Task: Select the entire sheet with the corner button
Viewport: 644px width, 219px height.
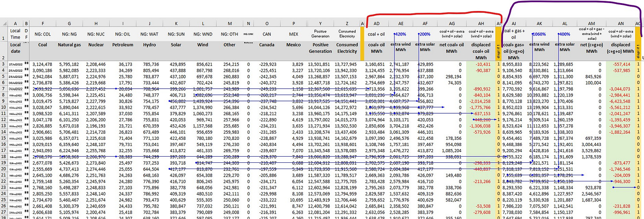Action: tap(3, 23)
